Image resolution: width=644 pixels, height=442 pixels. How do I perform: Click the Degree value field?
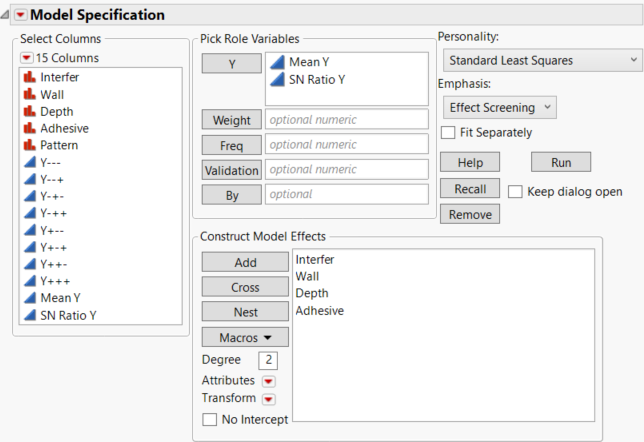(268, 360)
